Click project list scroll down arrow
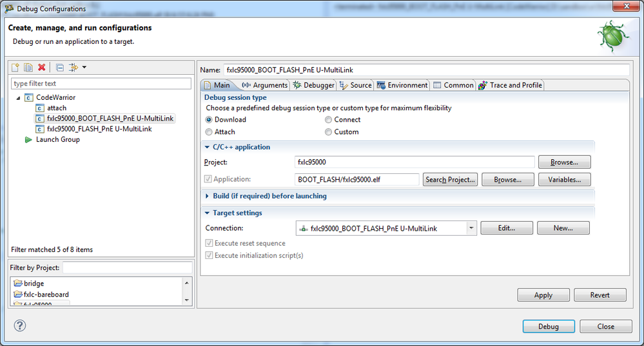644x346 pixels. (x=187, y=300)
